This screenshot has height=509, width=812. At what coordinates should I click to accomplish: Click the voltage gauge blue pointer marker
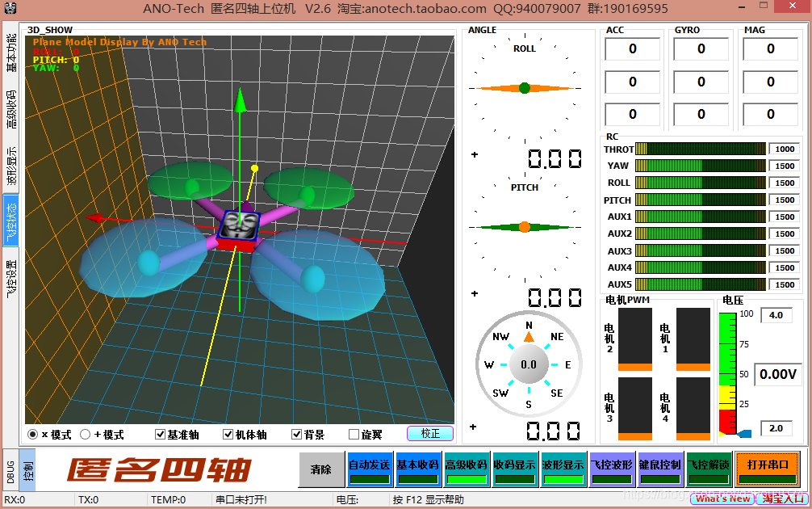[x=743, y=433]
